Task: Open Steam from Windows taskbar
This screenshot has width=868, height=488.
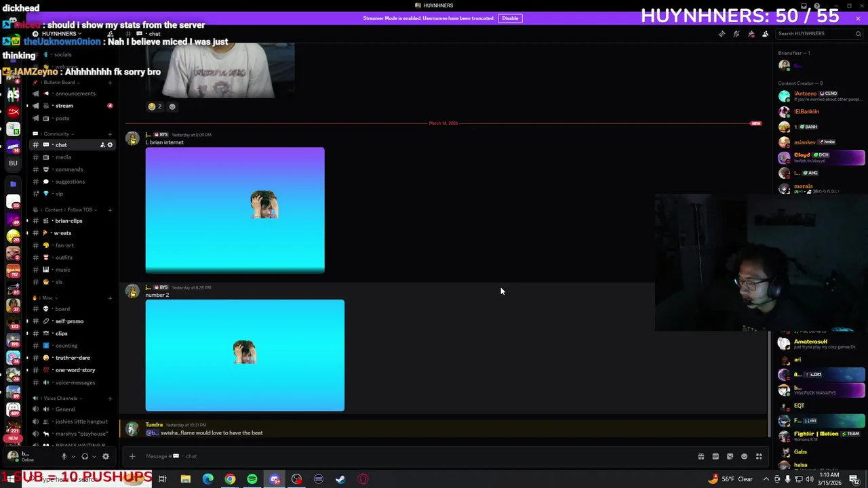Action: pyautogui.click(x=340, y=479)
